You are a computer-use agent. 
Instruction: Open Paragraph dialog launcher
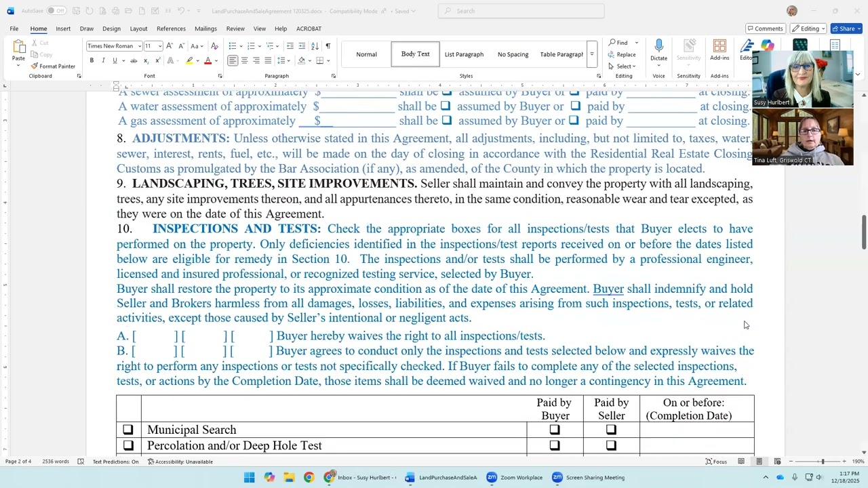click(333, 76)
